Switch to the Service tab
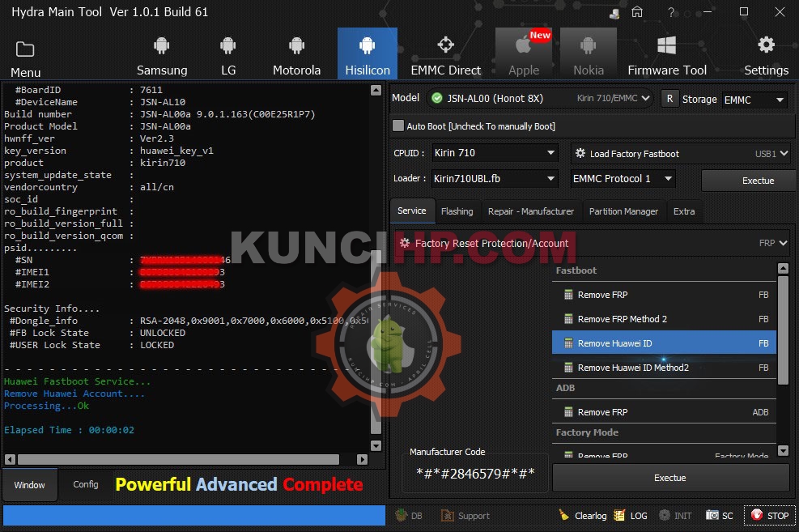 pos(412,211)
